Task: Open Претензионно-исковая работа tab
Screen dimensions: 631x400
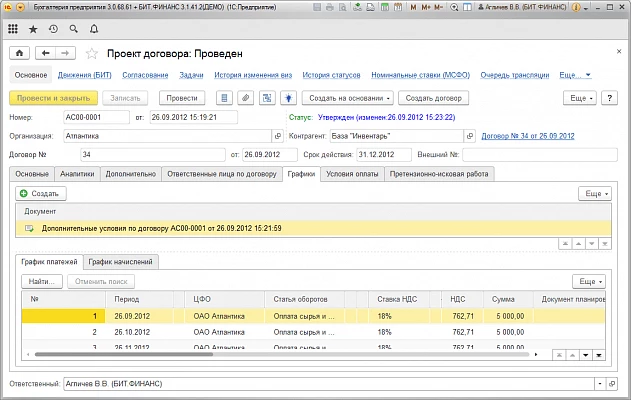Action: [439, 174]
